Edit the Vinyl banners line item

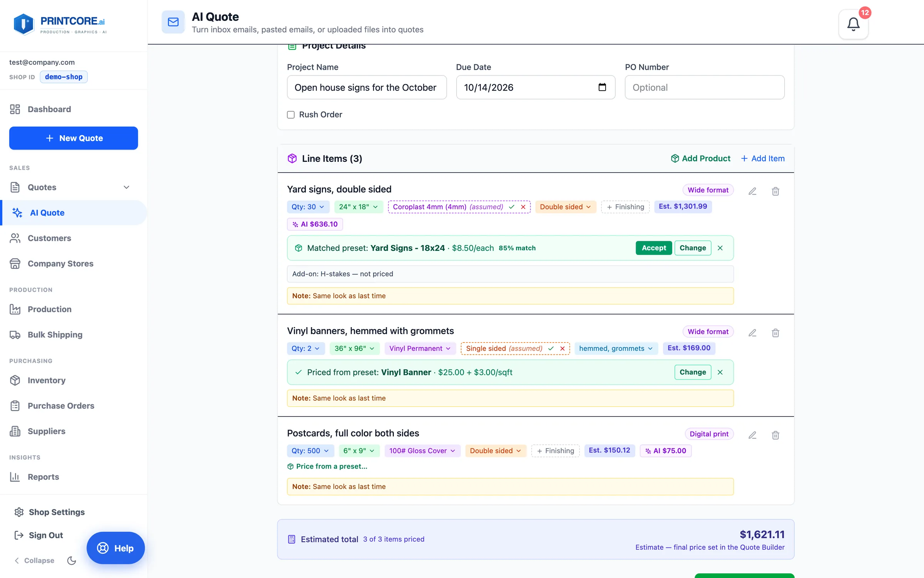tap(752, 333)
